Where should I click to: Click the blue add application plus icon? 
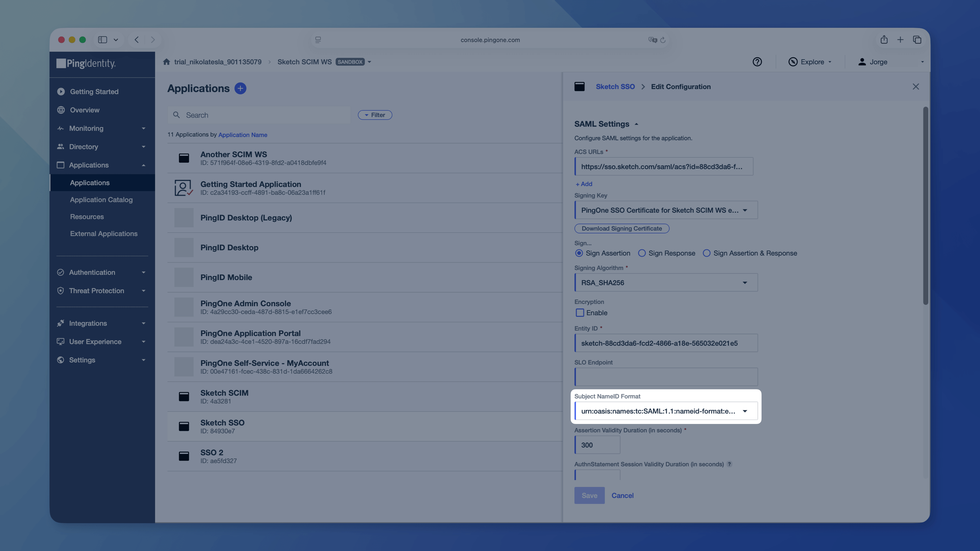click(240, 88)
